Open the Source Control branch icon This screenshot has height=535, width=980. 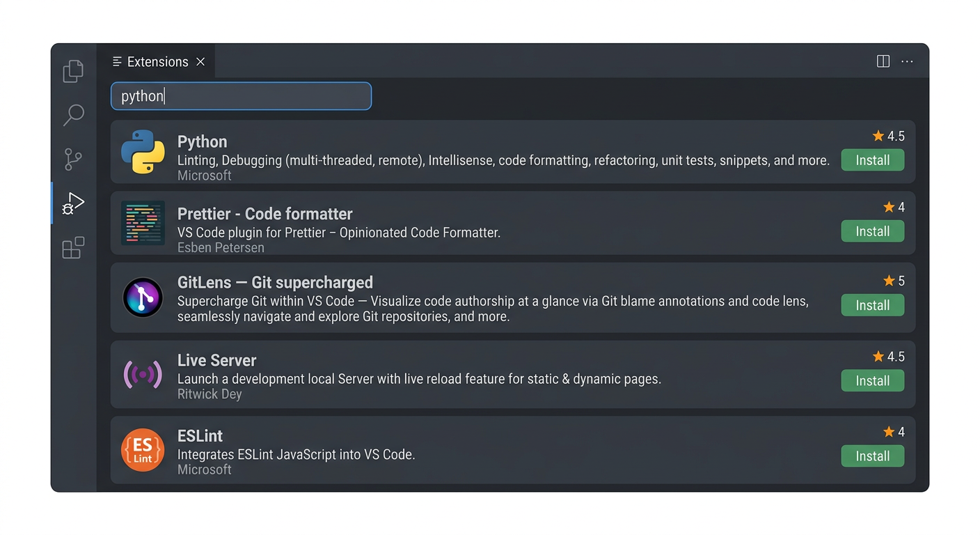(73, 159)
